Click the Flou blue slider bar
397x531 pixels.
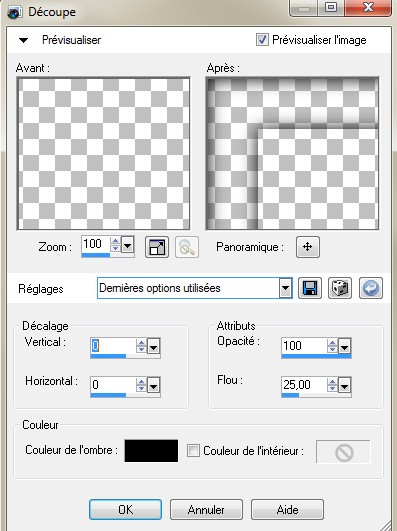point(290,395)
